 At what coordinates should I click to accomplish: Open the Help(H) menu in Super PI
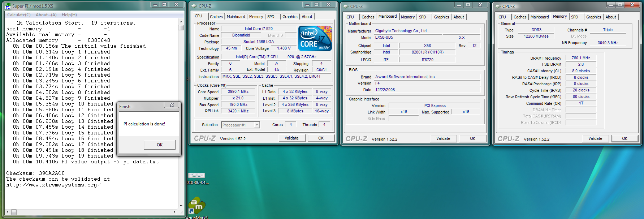pyautogui.click(x=69, y=15)
